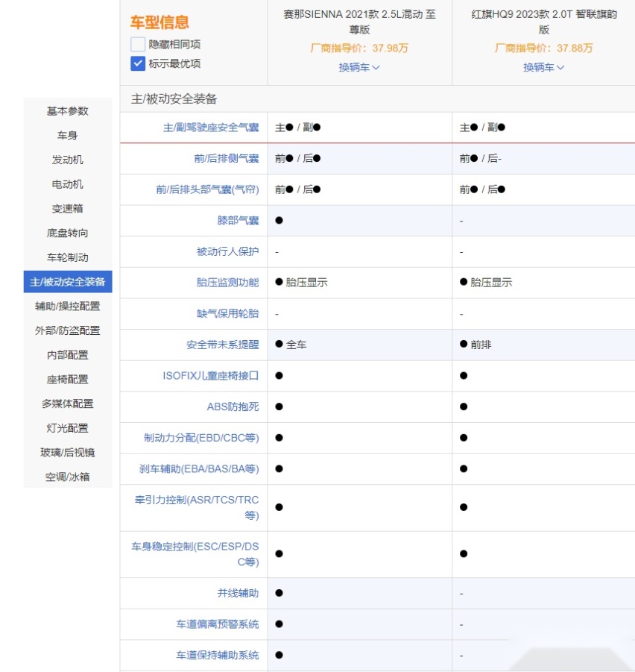Image resolution: width=635 pixels, height=672 pixels.
Task: Select 底盘转向 sidebar item
Action: [68, 233]
